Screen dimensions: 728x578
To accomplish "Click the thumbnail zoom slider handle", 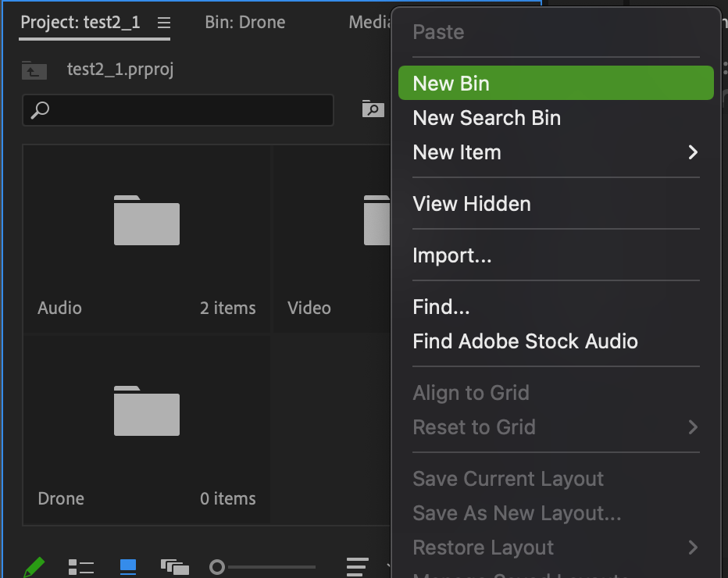I will [217, 566].
